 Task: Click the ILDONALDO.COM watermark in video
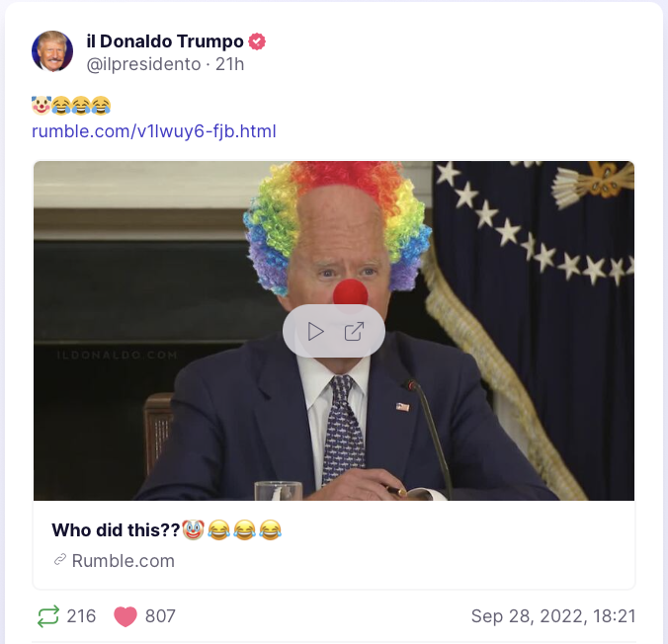tap(118, 355)
